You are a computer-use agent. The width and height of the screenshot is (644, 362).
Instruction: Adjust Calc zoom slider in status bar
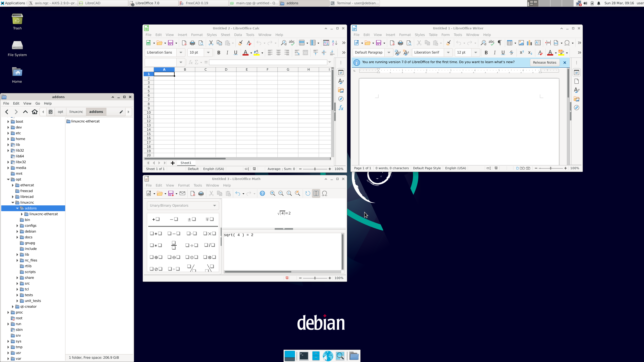click(x=315, y=169)
